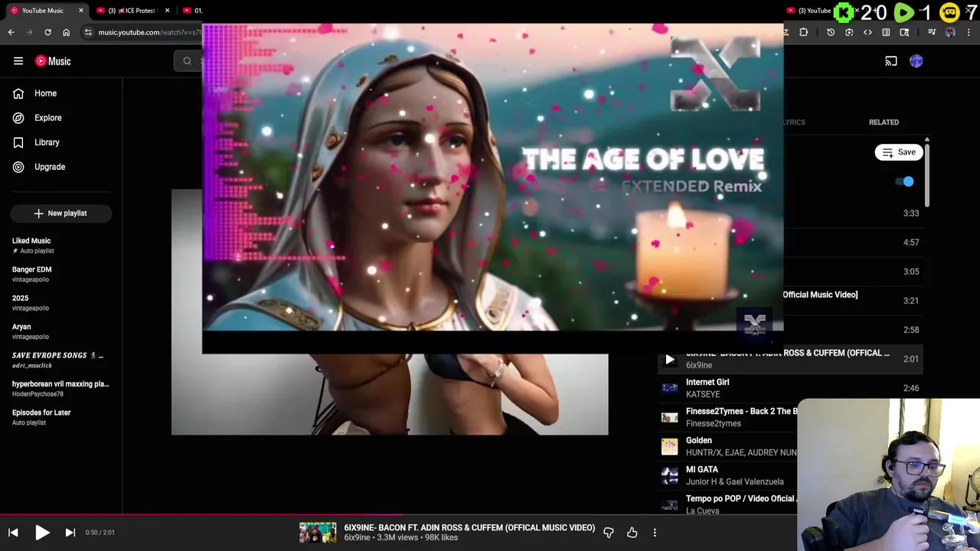Open Explore in sidebar

(x=61, y=118)
